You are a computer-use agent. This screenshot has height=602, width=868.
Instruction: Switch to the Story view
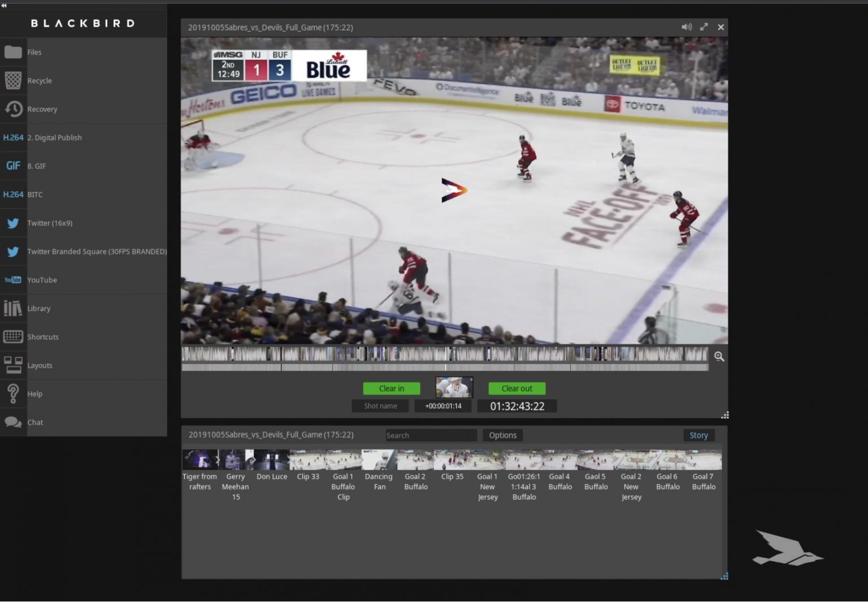pos(698,435)
